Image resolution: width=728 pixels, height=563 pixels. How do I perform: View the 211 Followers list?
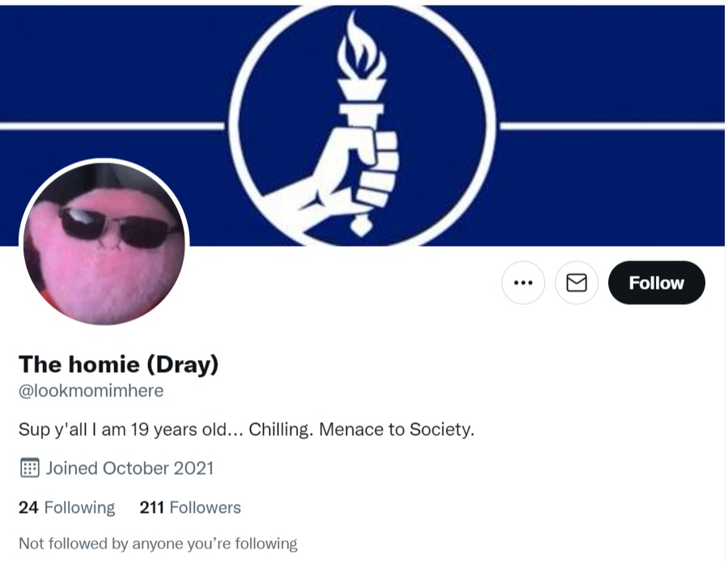click(x=190, y=507)
